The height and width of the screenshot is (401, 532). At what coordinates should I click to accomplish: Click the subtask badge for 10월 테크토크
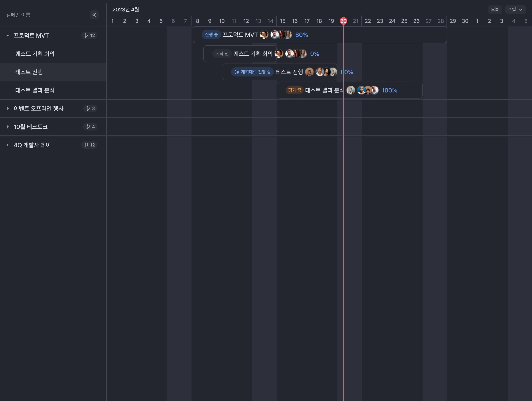90,127
